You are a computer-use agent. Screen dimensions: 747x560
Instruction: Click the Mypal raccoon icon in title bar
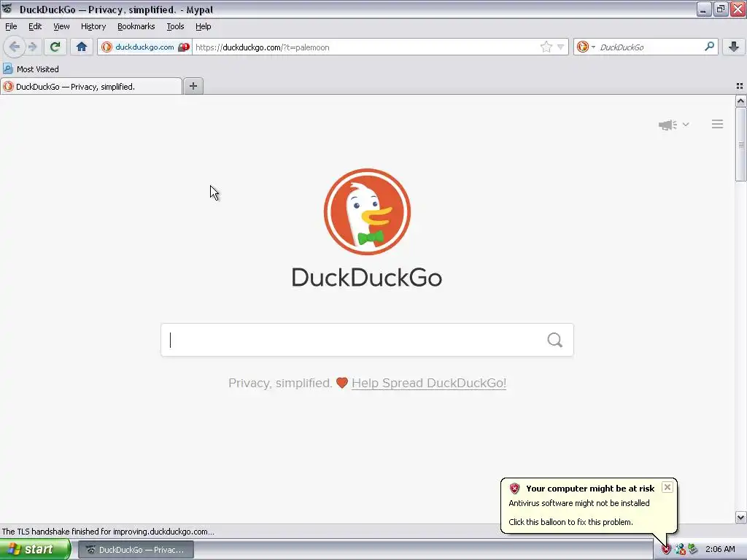[7, 9]
